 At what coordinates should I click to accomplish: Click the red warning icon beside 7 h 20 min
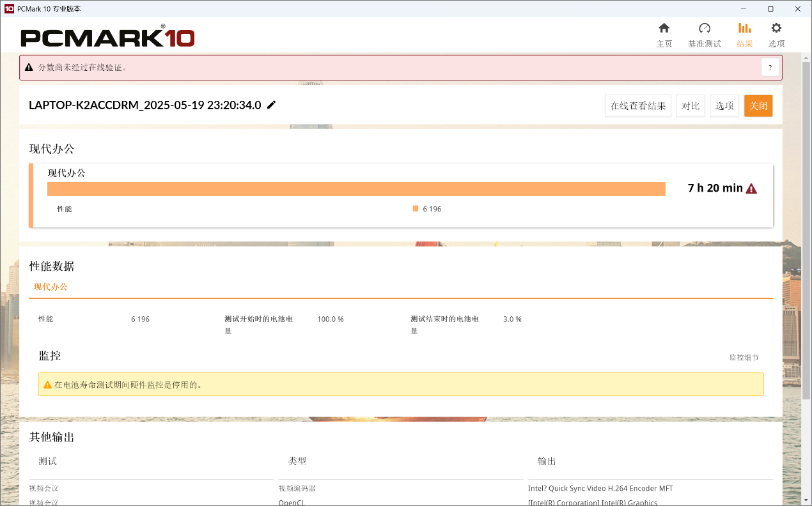(x=751, y=188)
